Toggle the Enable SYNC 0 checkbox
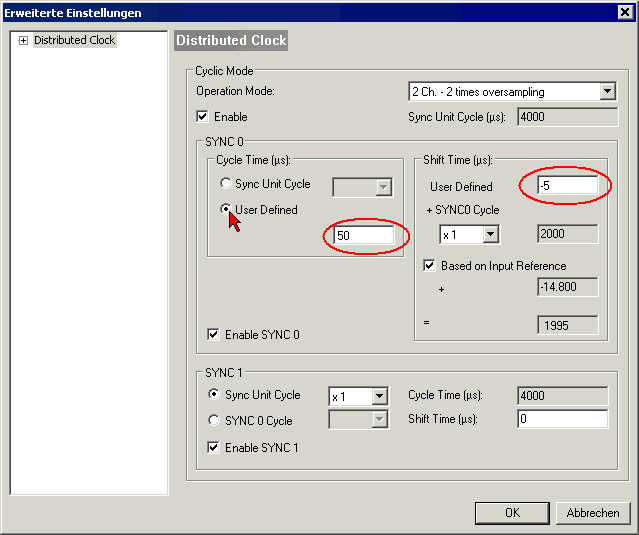The image size is (639, 535). [x=213, y=335]
